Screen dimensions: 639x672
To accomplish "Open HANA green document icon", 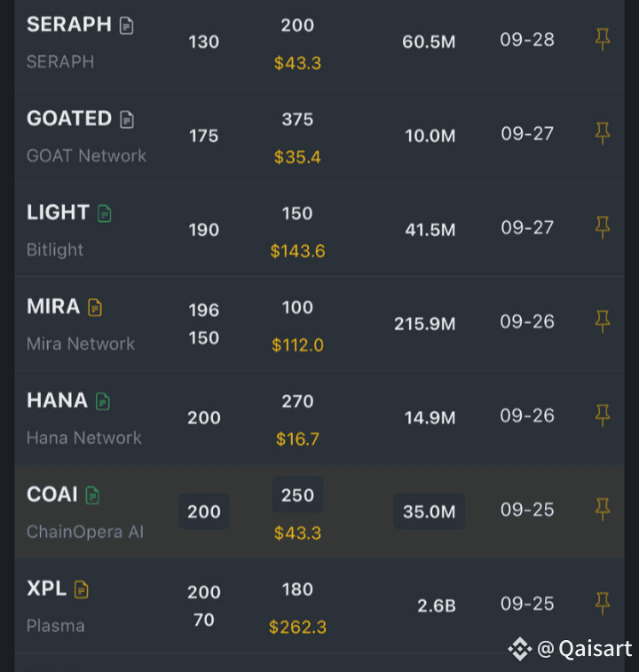I will pos(103,401).
